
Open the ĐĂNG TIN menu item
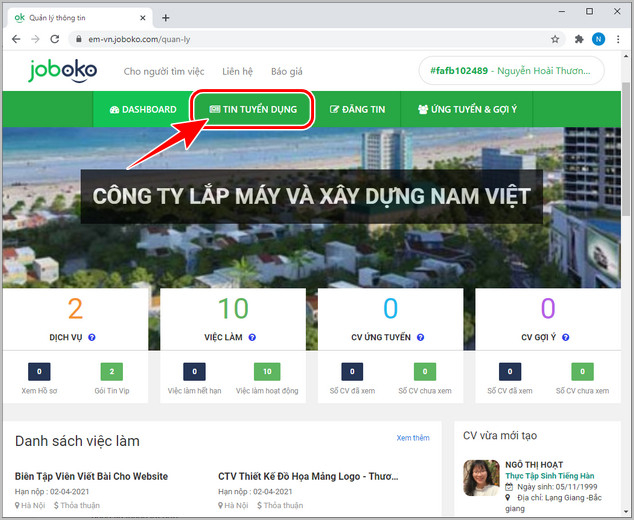pyautogui.click(x=357, y=109)
